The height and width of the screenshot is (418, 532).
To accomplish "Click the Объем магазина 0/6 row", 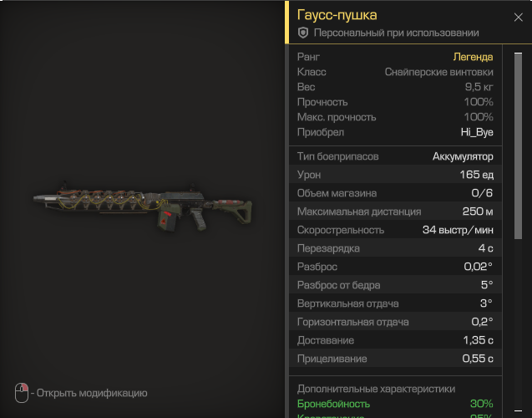I will tap(395, 193).
